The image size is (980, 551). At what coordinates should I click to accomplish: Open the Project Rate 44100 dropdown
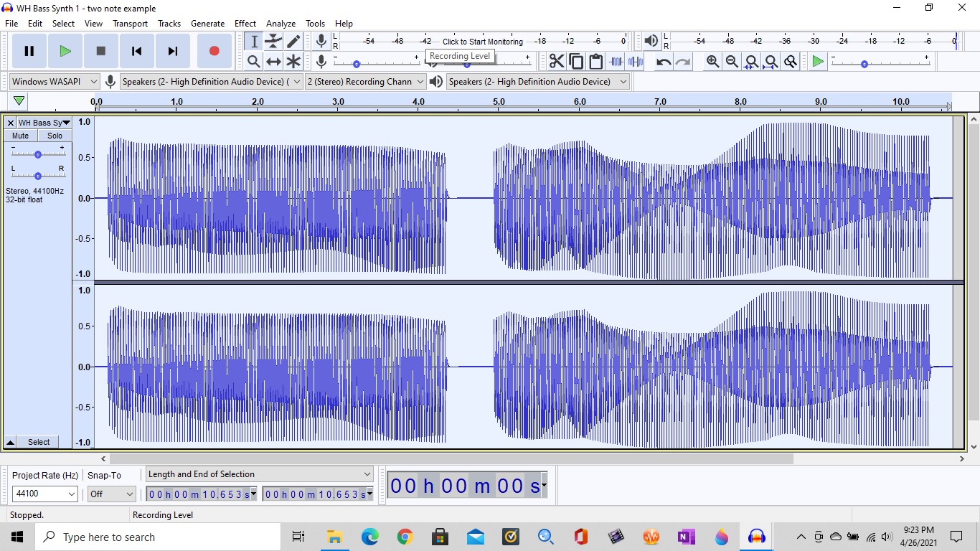pyautogui.click(x=44, y=494)
